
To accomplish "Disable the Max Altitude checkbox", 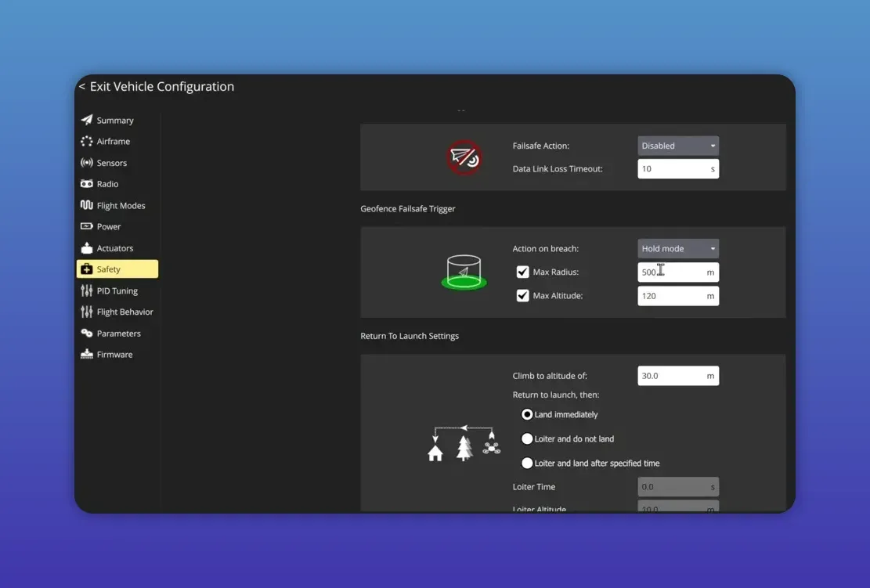I will (x=522, y=295).
